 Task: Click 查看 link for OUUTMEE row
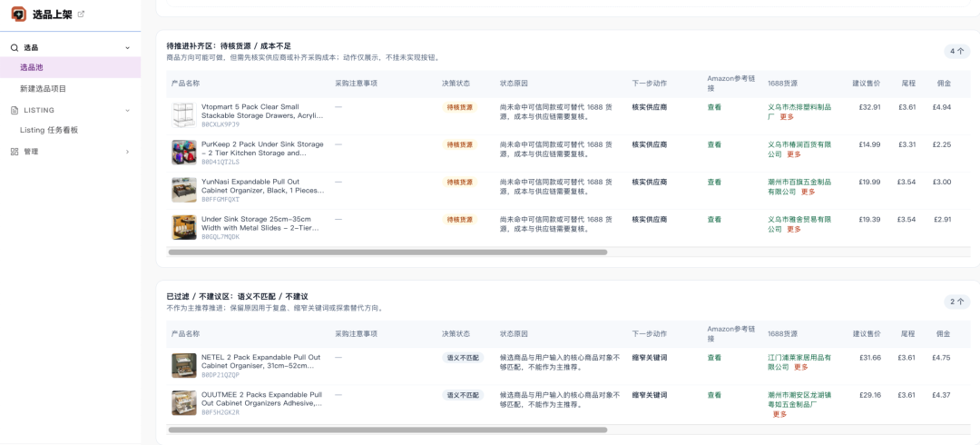point(714,395)
